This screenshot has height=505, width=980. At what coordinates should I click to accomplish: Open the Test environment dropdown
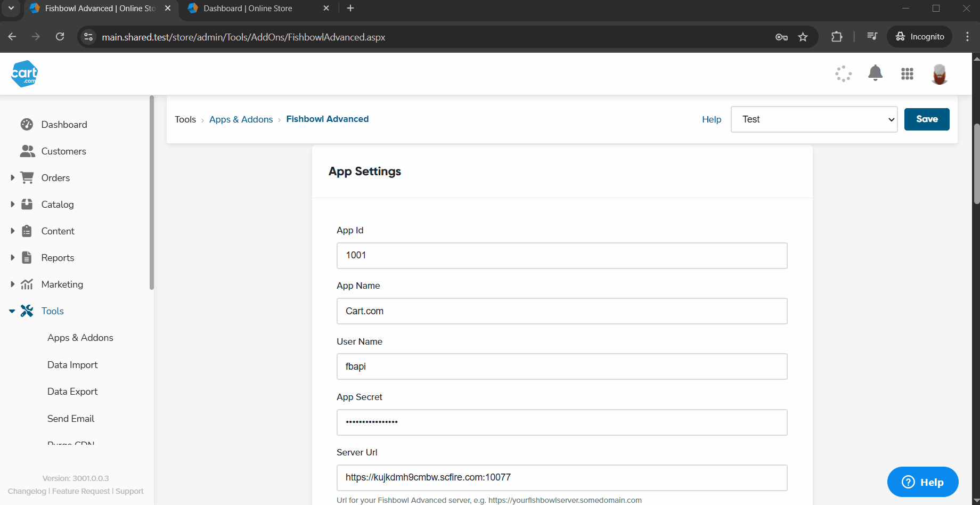click(814, 119)
